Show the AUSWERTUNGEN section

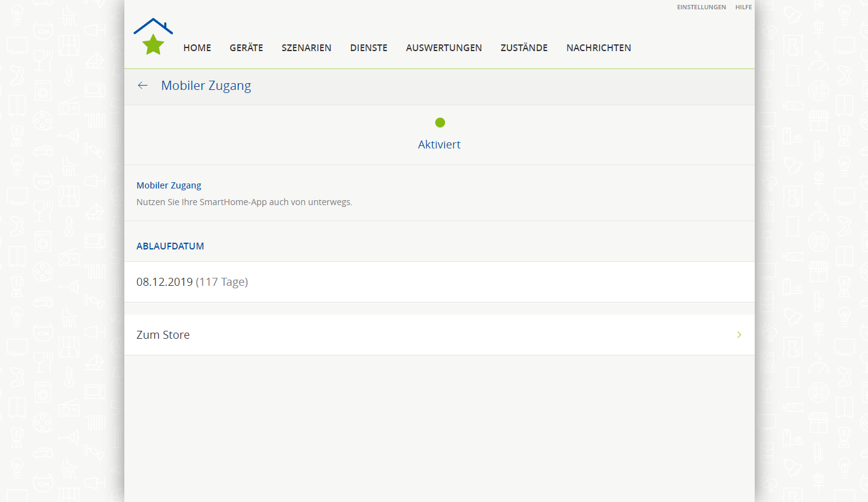coord(444,48)
